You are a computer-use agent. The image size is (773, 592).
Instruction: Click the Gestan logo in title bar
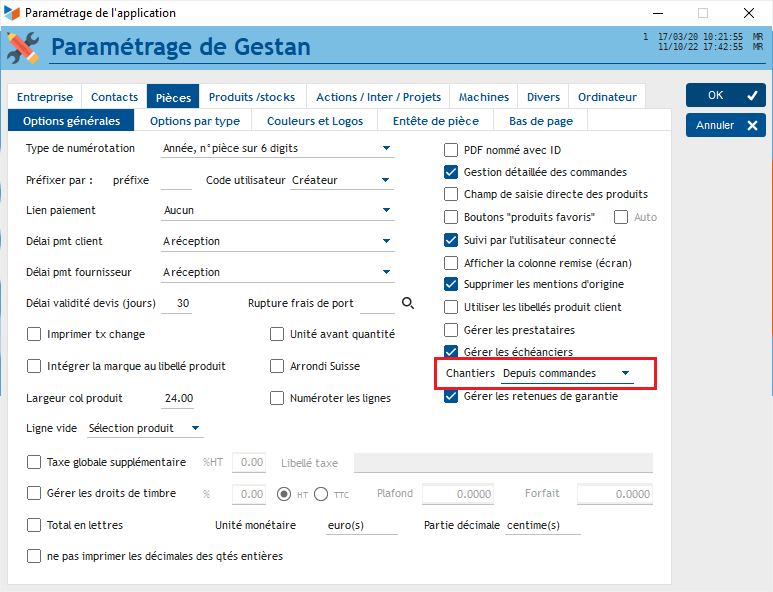pos(12,13)
